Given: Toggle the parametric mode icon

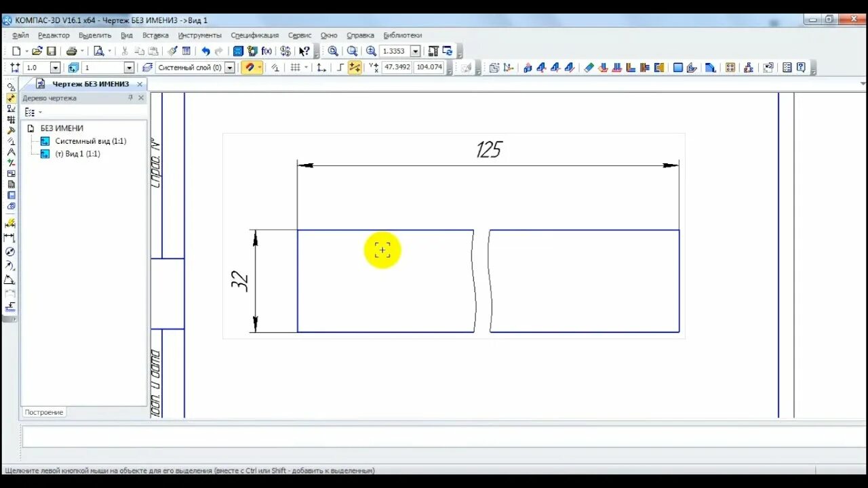Looking at the screenshot, I should click(x=275, y=68).
